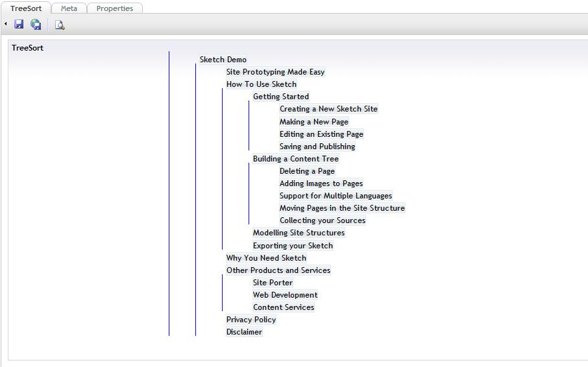Select the Making a New Page node
The image size is (588, 367).
coord(314,122)
